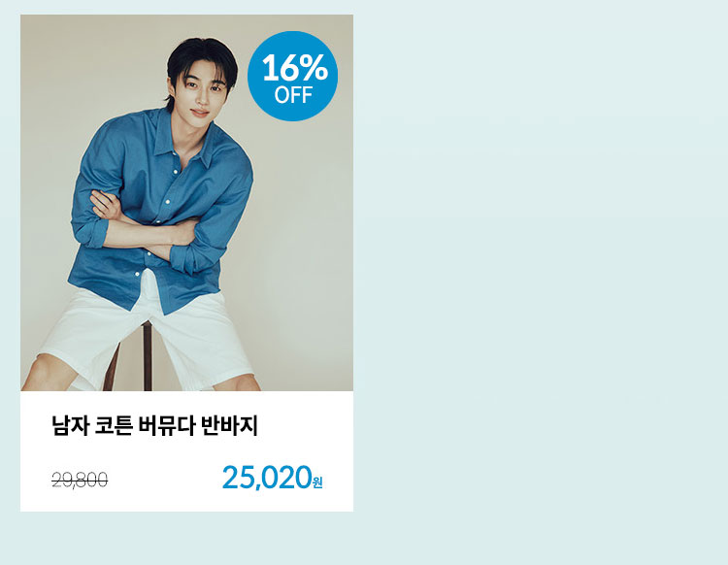Open the 남자 코튼 버뮤다 반바지 product title
Viewport: 728px width, 565px height.
[x=154, y=425]
